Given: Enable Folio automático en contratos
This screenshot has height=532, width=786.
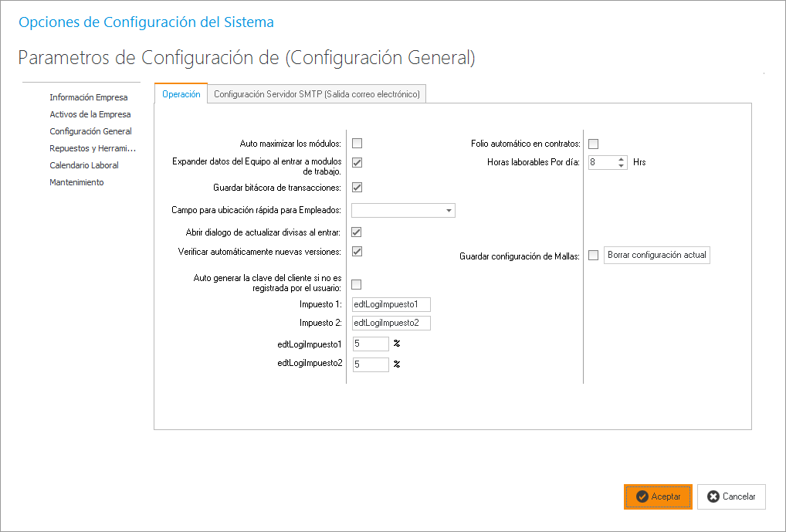Looking at the screenshot, I should coord(593,144).
